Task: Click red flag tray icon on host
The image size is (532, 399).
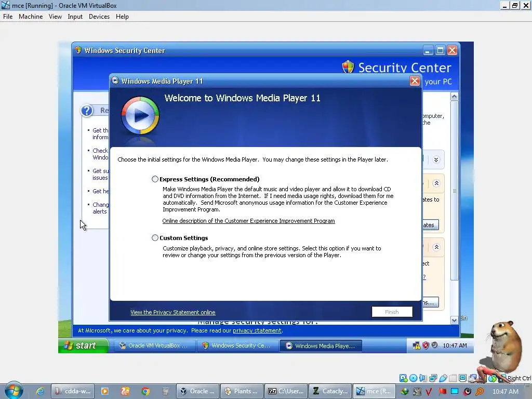Action: click(x=443, y=391)
